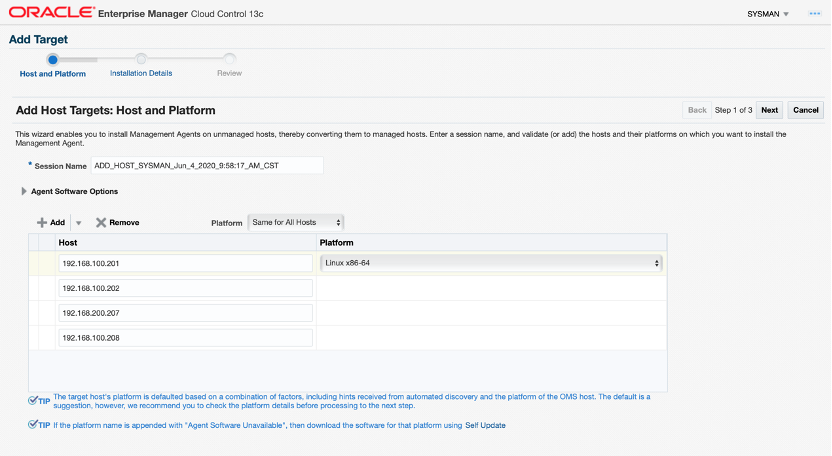
Task: Open the three-dot overflow menu
Action: click(x=814, y=14)
